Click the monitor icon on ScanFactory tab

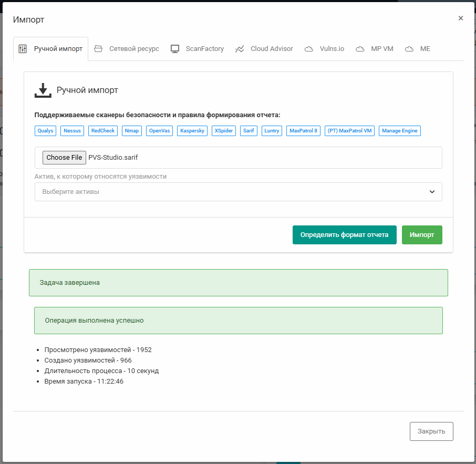[174, 48]
